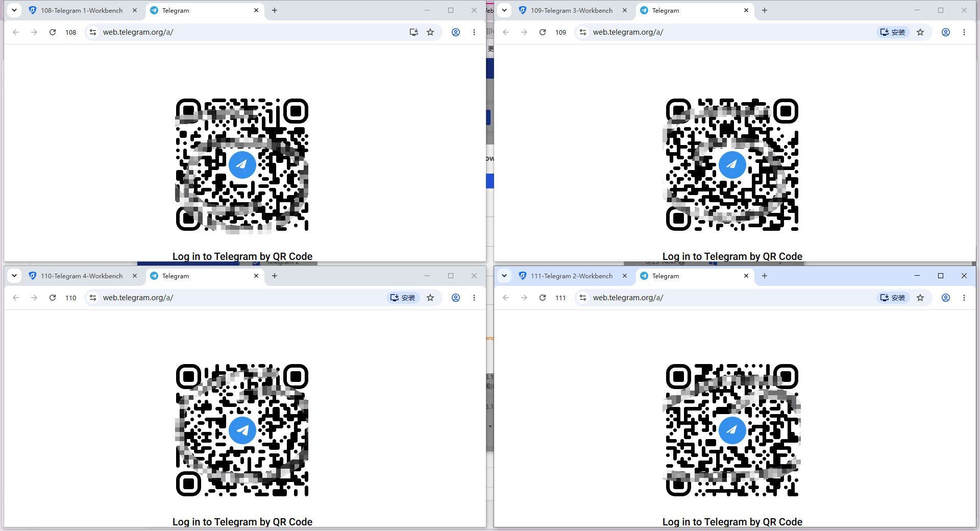Open new tab in window 108
The image size is (980, 531).
[x=275, y=10]
